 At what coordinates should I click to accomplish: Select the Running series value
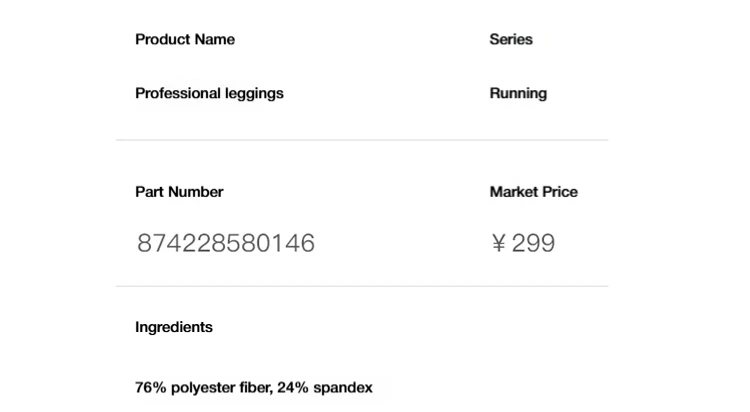coord(518,93)
